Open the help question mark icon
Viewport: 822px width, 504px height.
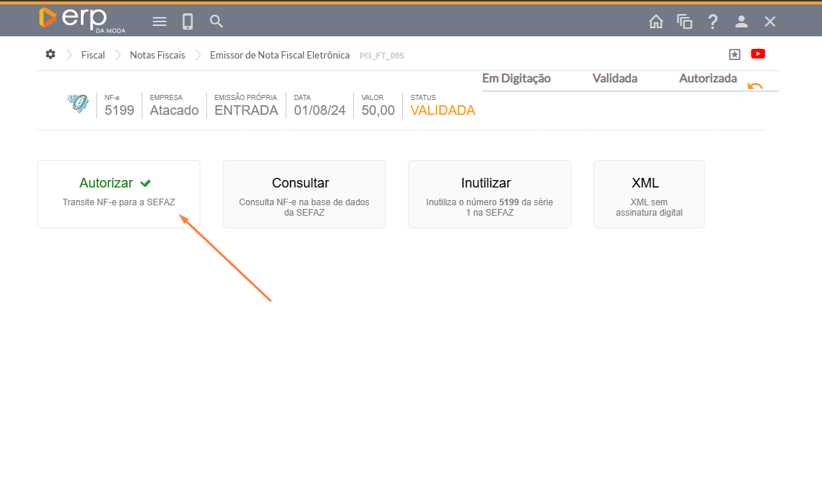[x=713, y=21]
